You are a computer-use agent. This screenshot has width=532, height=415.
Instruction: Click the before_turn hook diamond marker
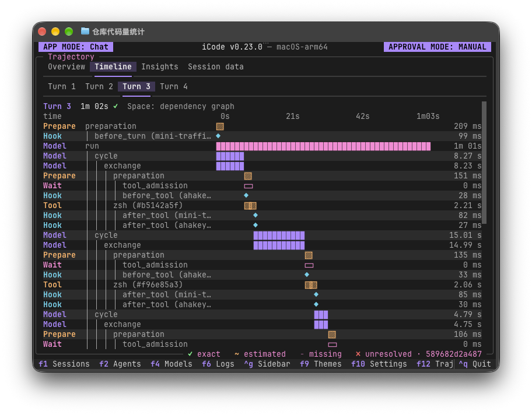coord(218,136)
